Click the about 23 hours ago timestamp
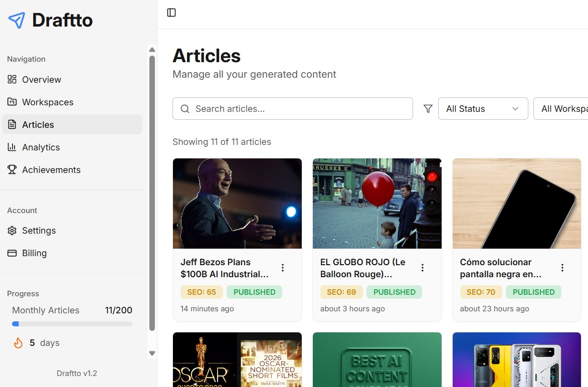The height and width of the screenshot is (387, 588). pos(495,309)
